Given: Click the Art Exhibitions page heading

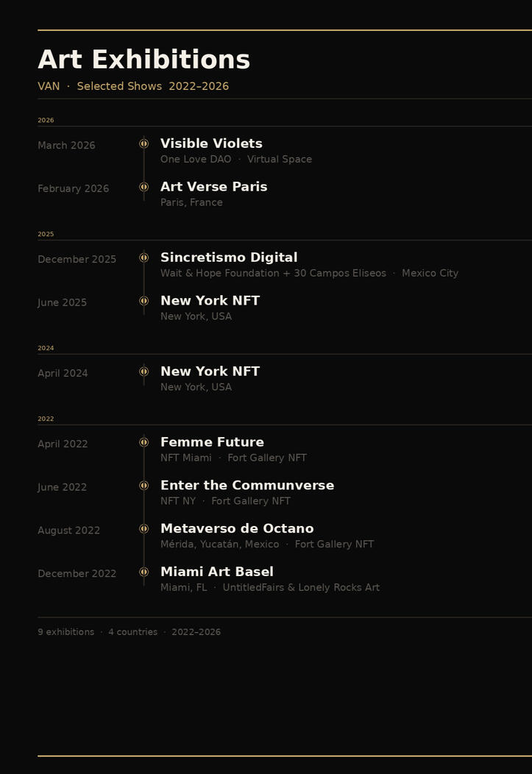Looking at the screenshot, I should point(143,60).
